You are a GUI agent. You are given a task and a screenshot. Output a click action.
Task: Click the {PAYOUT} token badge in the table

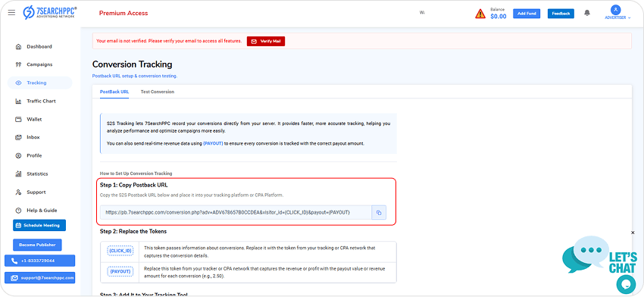(x=120, y=271)
